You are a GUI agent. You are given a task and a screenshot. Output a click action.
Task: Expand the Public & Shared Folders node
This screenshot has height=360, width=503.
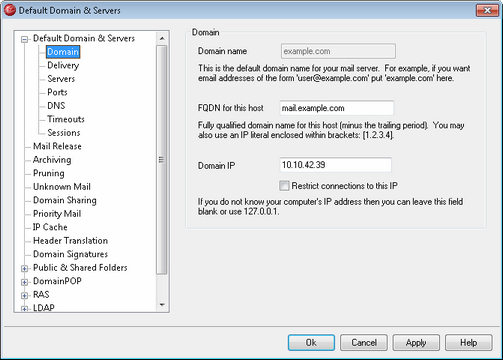[24, 269]
